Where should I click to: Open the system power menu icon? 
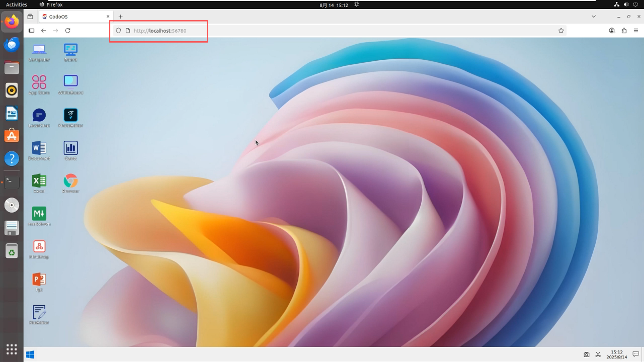[635, 5]
